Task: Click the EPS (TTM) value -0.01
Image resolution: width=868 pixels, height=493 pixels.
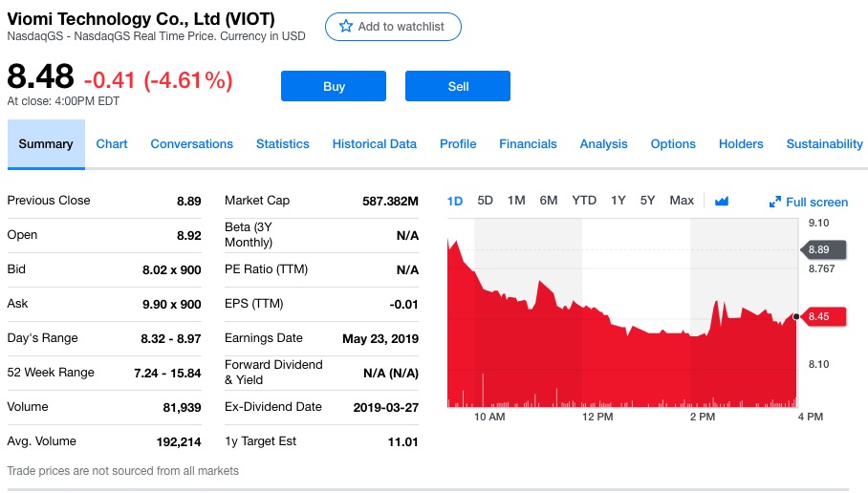Action: click(403, 304)
